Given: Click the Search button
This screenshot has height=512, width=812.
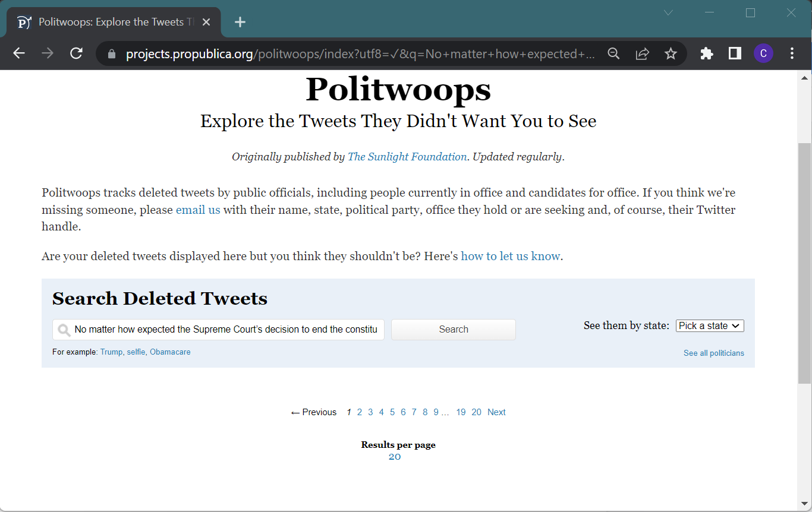Looking at the screenshot, I should [454, 330].
